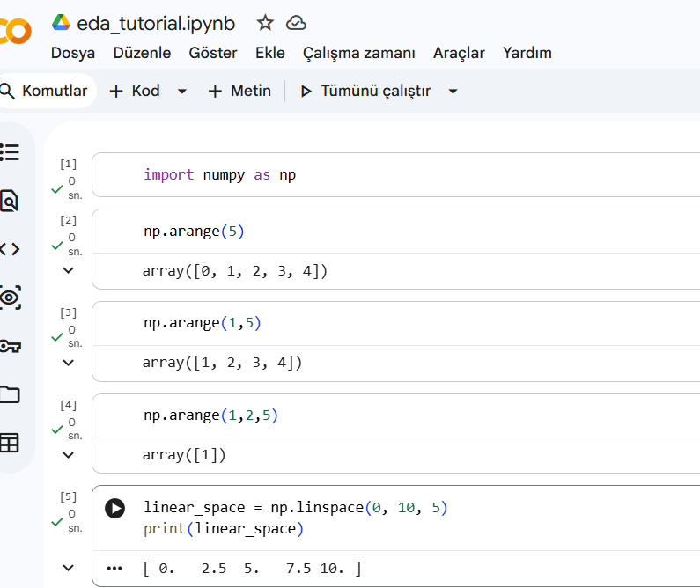
Task: Collapse output of cell 5
Action: pyautogui.click(x=69, y=568)
